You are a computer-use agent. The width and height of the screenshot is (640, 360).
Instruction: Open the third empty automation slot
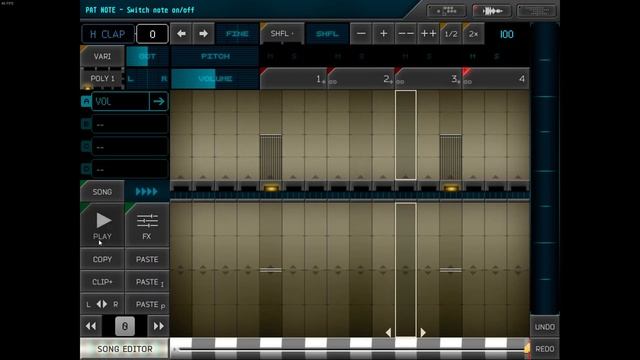(x=130, y=146)
